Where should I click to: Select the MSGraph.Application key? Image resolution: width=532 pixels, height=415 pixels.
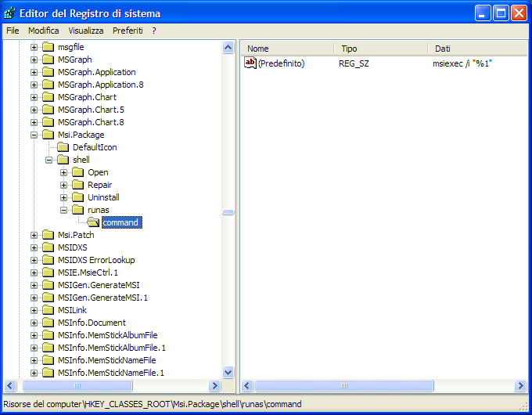point(97,72)
